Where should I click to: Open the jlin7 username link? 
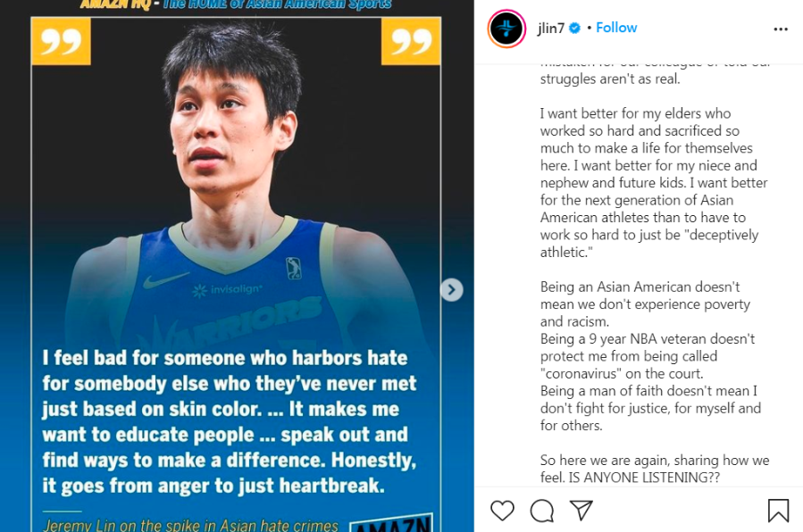tap(550, 29)
